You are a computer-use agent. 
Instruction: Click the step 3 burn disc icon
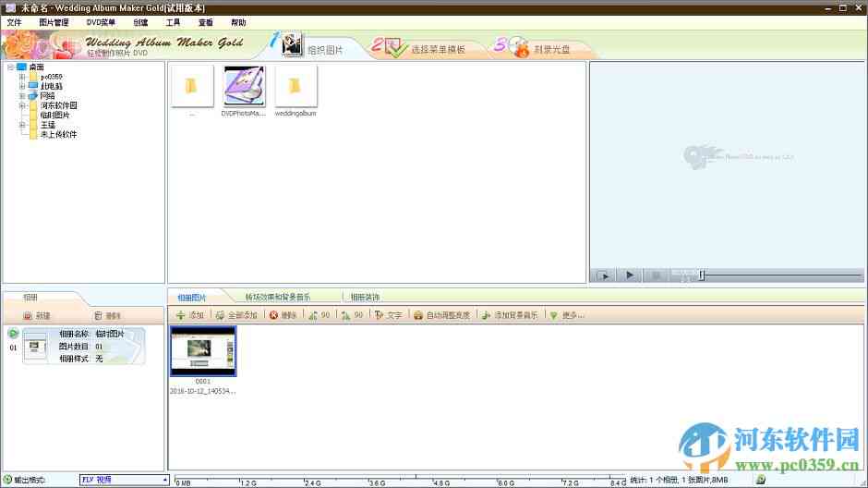pos(518,48)
